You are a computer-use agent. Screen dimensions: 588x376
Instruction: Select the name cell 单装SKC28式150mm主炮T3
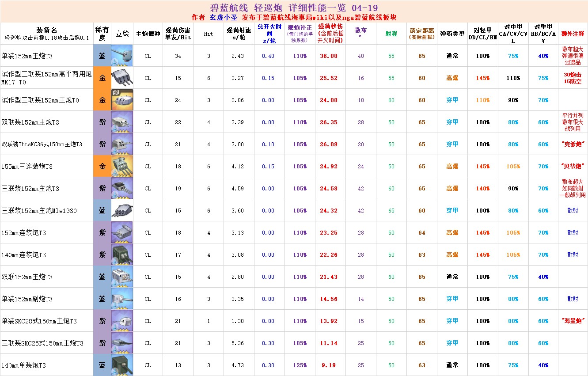tap(47, 321)
